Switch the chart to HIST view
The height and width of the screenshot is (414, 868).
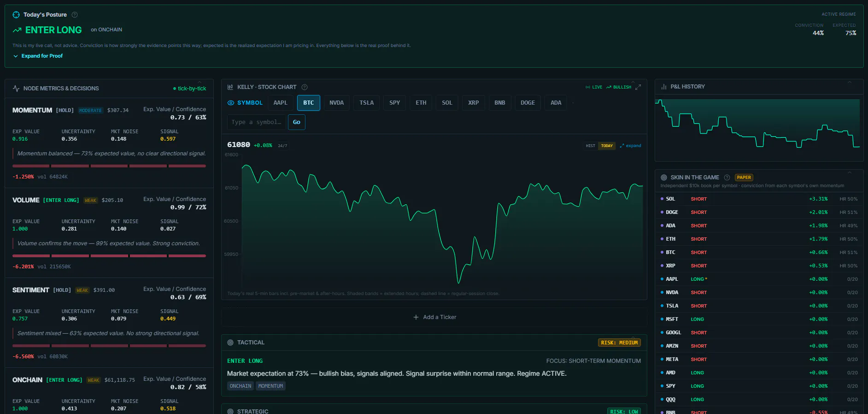coord(590,146)
